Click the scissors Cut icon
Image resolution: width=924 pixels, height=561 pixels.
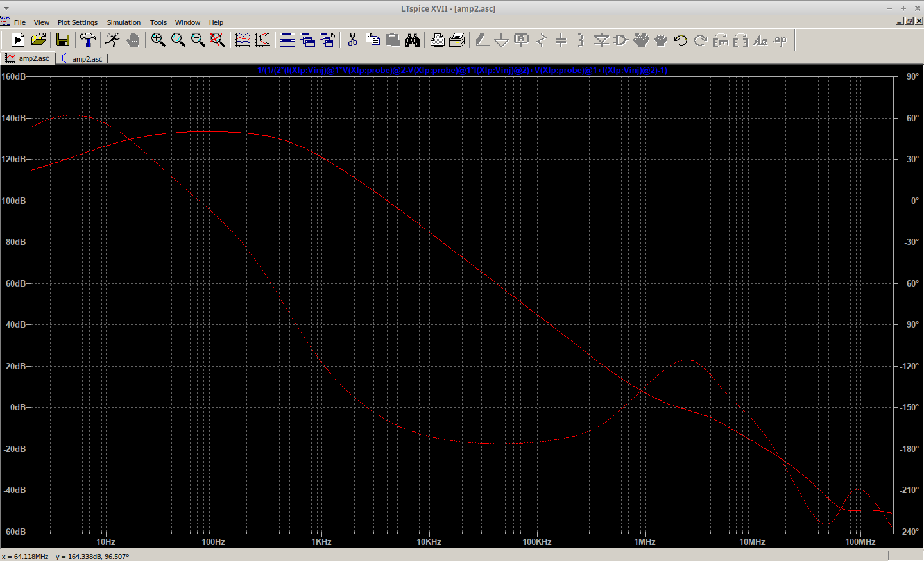coord(352,40)
